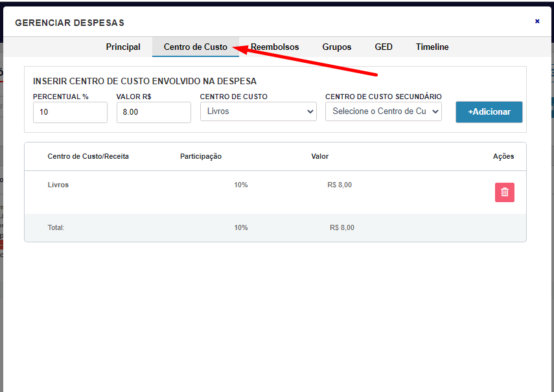Viewport: 554px width, 392px height.
Task: View the Timeline tab
Action: tap(432, 47)
